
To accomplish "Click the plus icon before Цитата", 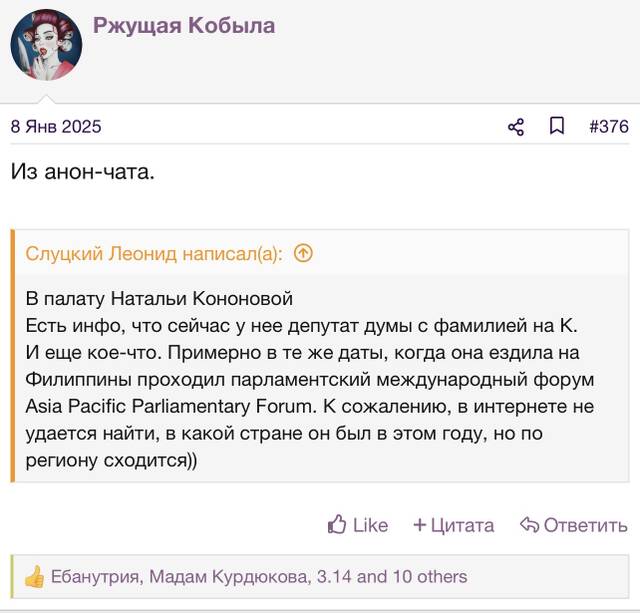I will 420,525.
